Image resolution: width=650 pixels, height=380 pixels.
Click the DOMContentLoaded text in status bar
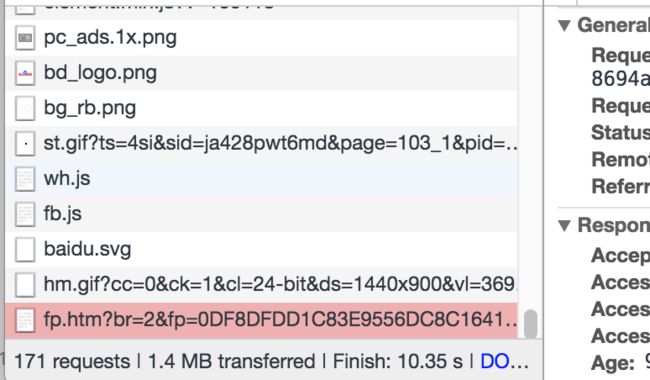[x=504, y=361]
